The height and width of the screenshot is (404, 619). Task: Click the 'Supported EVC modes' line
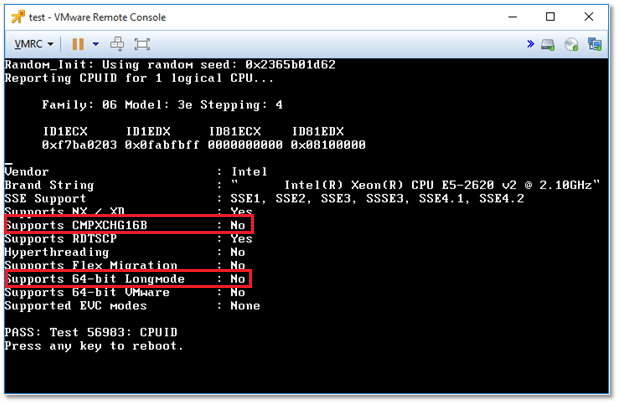tap(133, 306)
